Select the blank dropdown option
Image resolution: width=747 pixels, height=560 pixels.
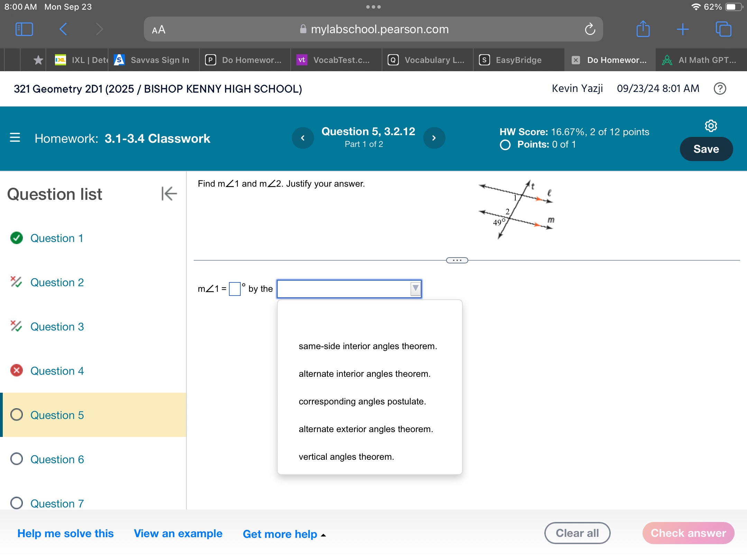pyautogui.click(x=369, y=318)
